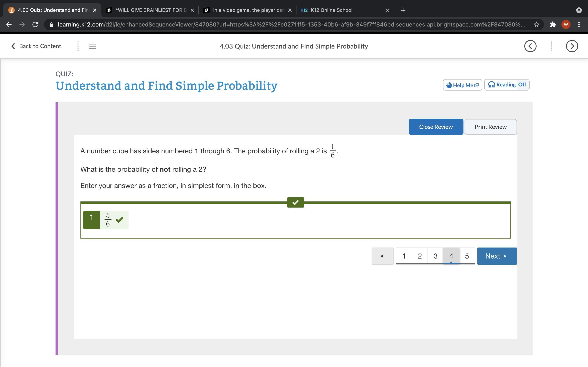Open a new browser tab
The width and height of the screenshot is (588, 367).
403,10
